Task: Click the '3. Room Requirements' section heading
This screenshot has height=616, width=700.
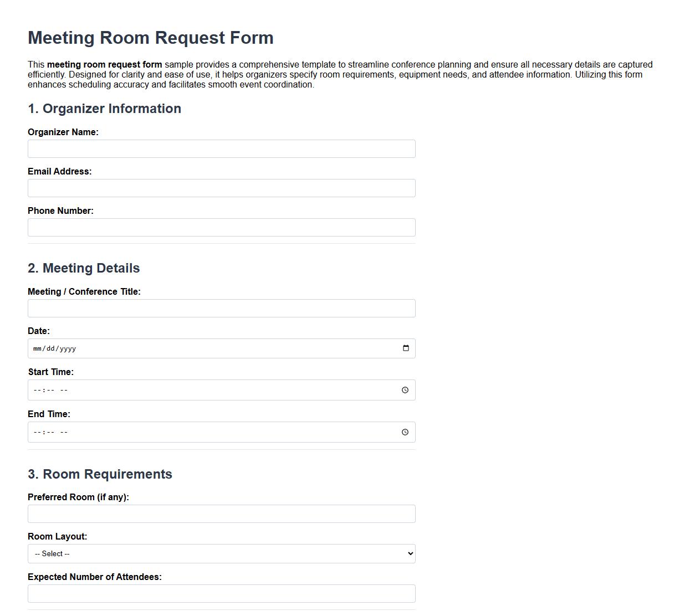Action: point(100,474)
